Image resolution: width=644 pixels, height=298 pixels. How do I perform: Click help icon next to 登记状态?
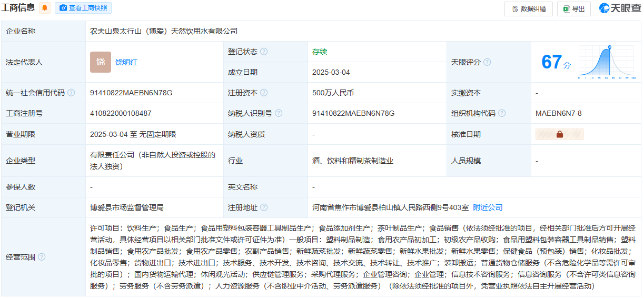264,52
